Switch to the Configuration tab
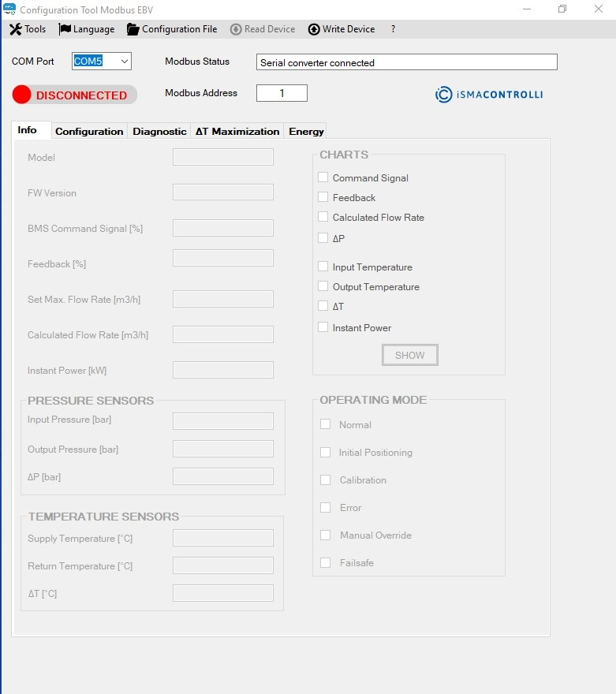 pyautogui.click(x=89, y=131)
